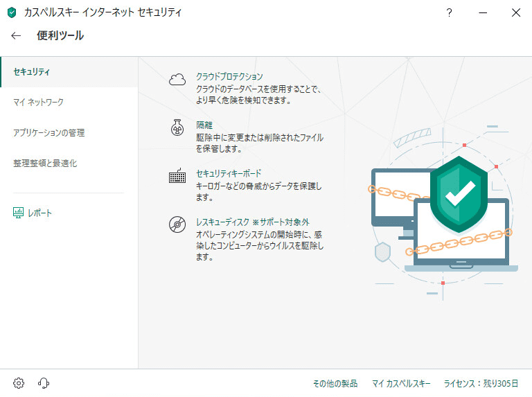Click the back arrow icon
This screenshot has width=532, height=397.
(x=16, y=35)
